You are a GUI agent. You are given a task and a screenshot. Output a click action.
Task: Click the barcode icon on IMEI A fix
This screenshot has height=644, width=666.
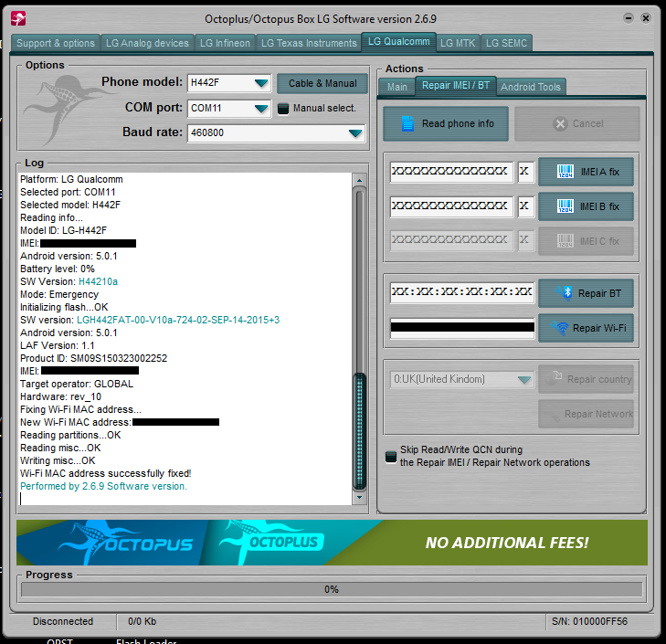566,172
